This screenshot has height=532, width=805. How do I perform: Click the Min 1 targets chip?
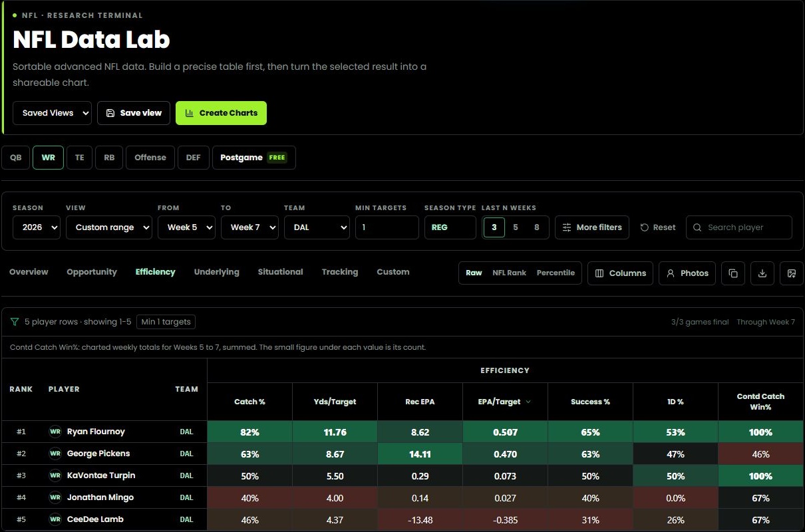[x=166, y=322]
